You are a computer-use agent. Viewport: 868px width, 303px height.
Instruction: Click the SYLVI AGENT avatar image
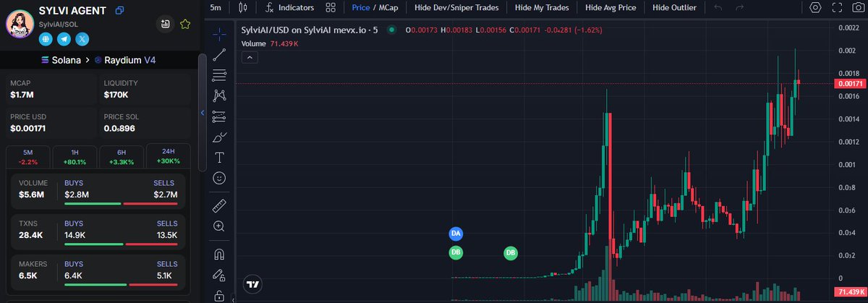click(x=20, y=24)
